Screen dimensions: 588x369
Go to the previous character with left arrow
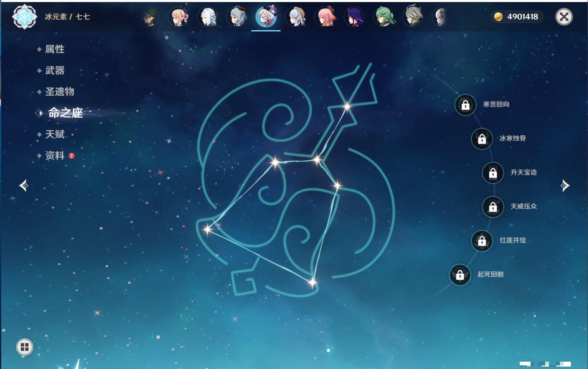(x=24, y=186)
